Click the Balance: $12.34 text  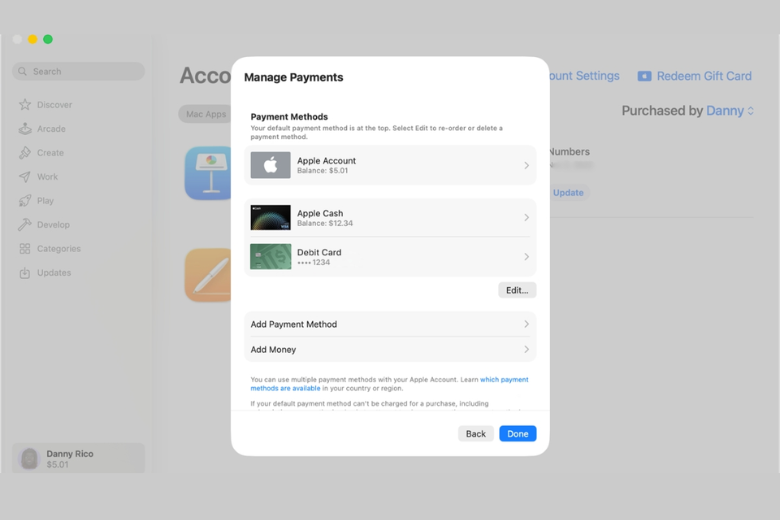click(325, 223)
